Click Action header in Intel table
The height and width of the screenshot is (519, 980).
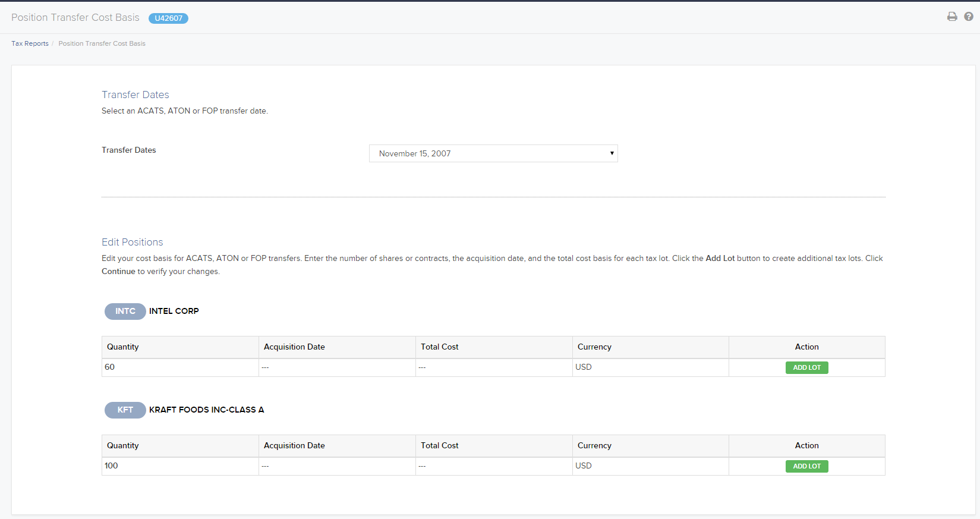[x=806, y=347]
